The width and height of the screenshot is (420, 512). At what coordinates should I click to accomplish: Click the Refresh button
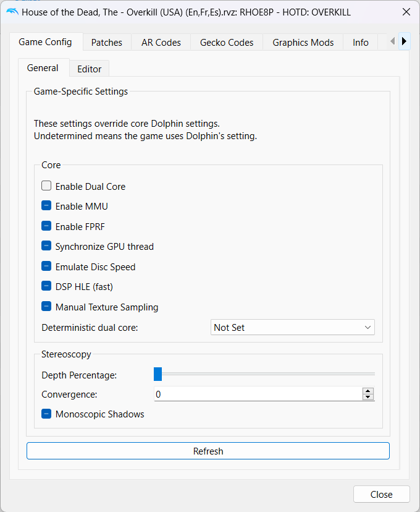pos(208,451)
